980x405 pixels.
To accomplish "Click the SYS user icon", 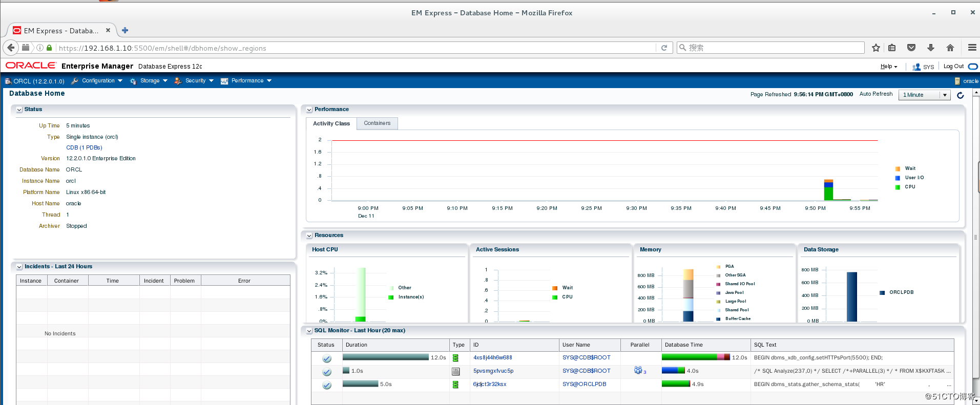I will coord(916,67).
